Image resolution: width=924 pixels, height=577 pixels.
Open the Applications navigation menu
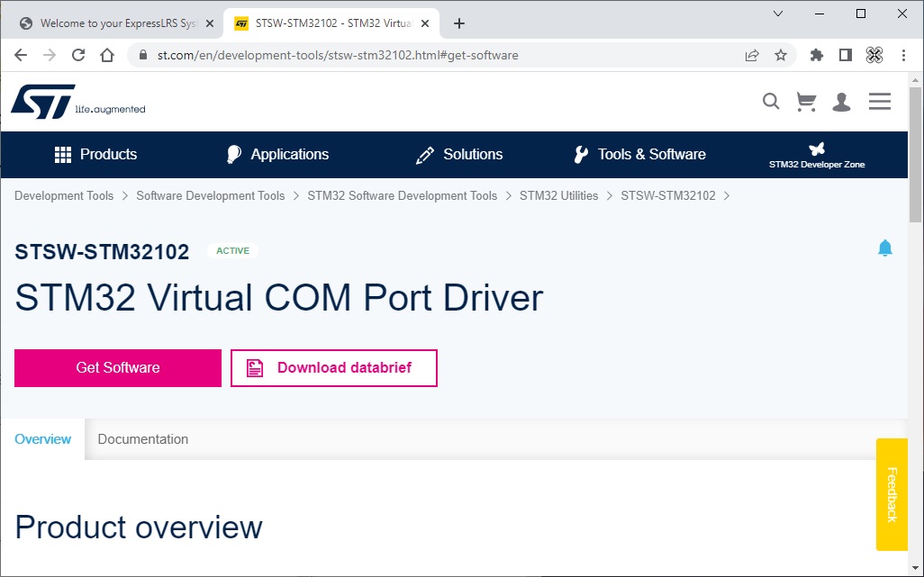pos(277,154)
